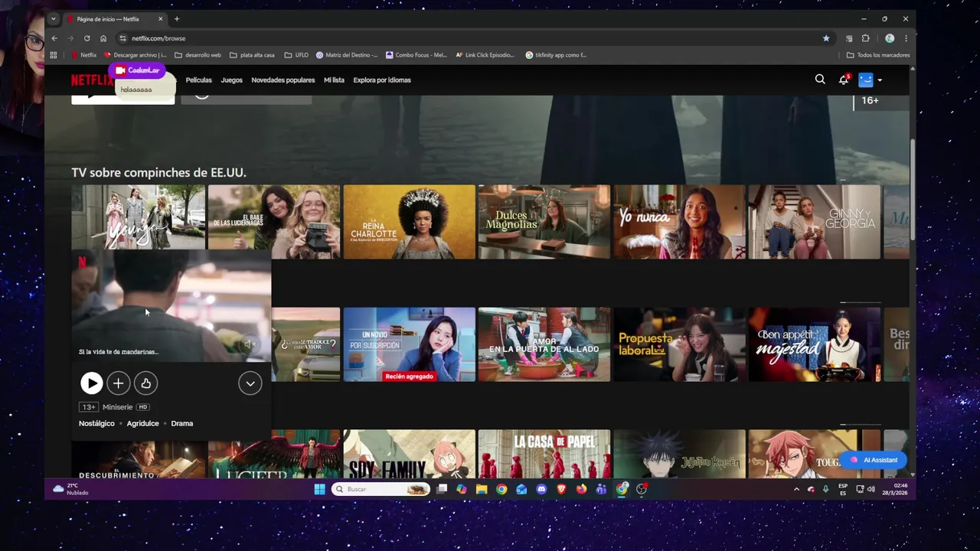Open the Netflix search icon
Viewport: 980px width, 551px height.
820,80
